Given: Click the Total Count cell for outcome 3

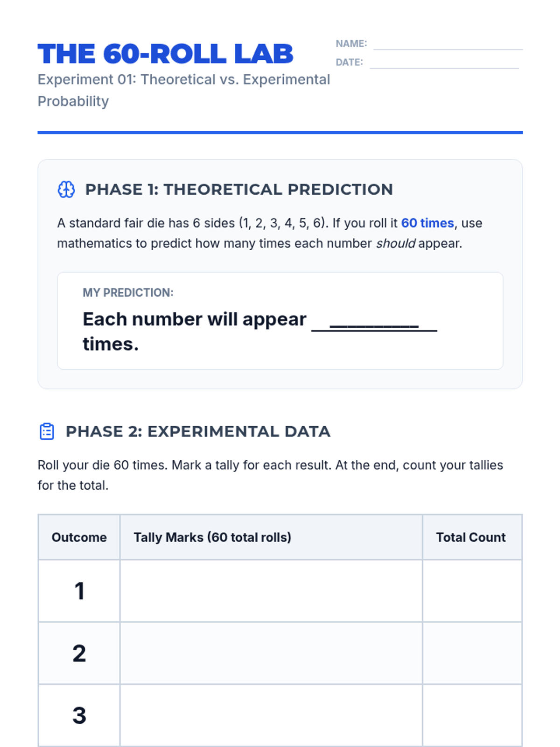Looking at the screenshot, I should (x=472, y=715).
